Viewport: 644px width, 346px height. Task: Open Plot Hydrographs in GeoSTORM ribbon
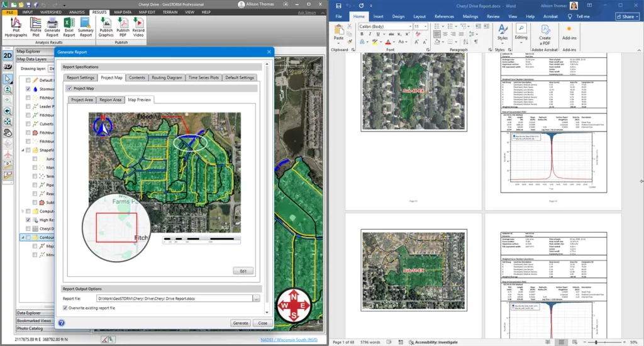pyautogui.click(x=16, y=28)
